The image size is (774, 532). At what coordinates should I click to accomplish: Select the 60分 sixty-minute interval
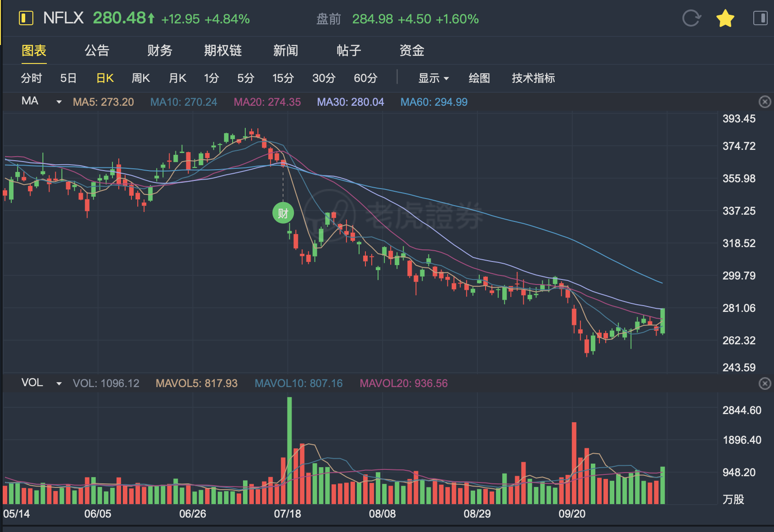tap(365, 78)
